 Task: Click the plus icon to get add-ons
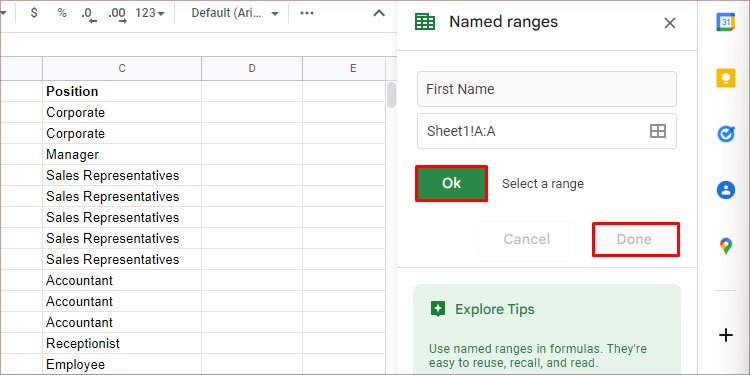[726, 335]
